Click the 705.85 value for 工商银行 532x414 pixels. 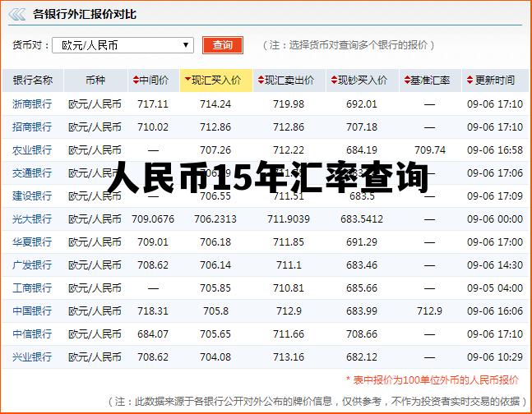point(215,287)
